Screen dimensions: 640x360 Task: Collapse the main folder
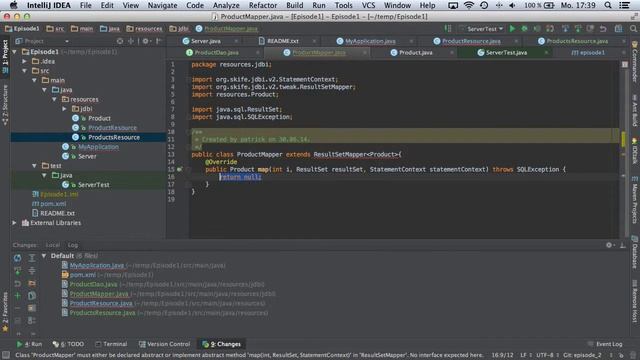[x=34, y=80]
